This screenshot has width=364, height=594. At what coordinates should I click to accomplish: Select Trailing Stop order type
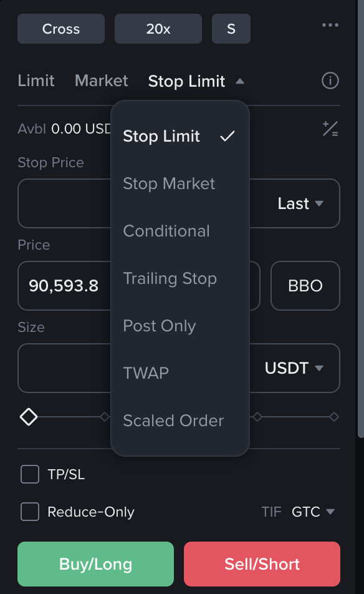(170, 278)
